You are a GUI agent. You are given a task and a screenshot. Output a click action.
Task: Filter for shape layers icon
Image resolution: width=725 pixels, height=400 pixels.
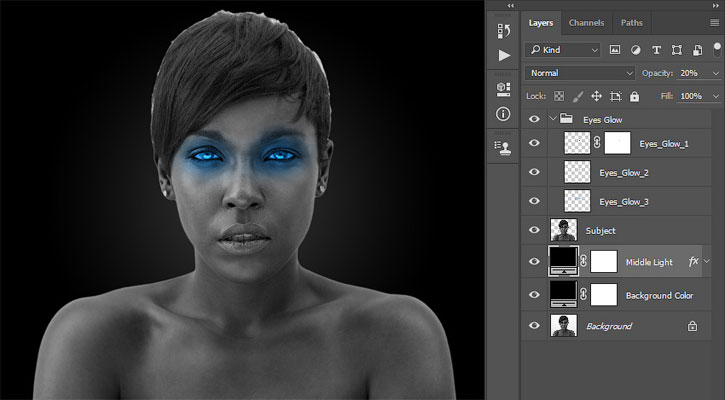[x=676, y=50]
